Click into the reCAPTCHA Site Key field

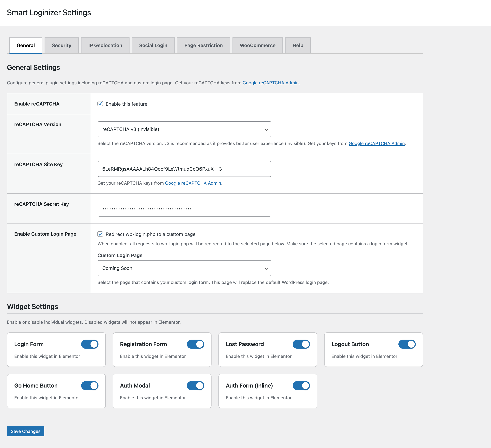pyautogui.click(x=184, y=169)
